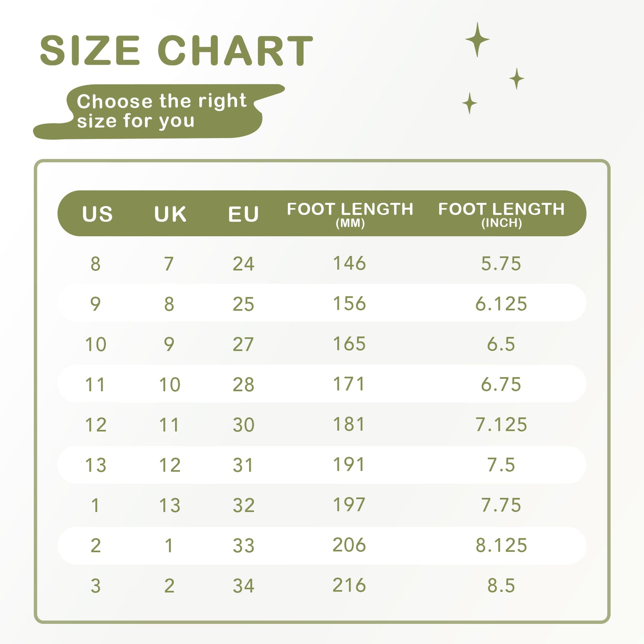
Task: Click the FOOT LENGTH (MM) header
Action: (x=350, y=214)
